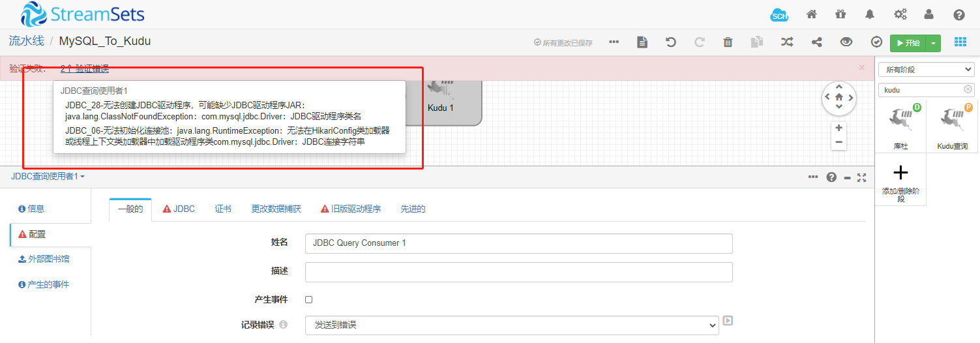Pan the canvas right with arrow
The width and height of the screenshot is (980, 343).
(850, 97)
